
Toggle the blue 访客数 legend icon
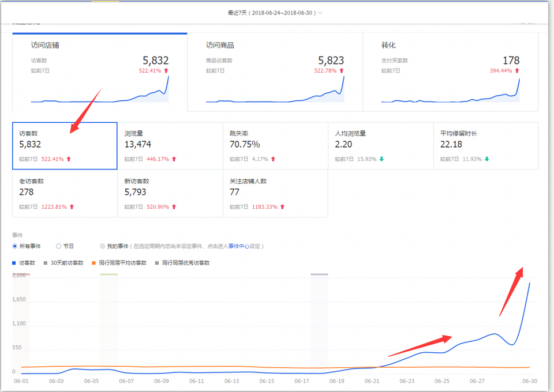point(14,263)
